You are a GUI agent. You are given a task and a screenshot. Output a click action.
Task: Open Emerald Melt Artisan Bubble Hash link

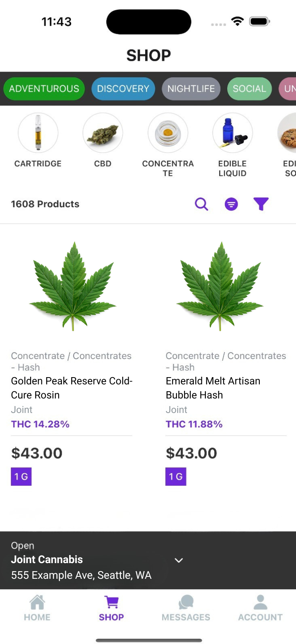(213, 388)
